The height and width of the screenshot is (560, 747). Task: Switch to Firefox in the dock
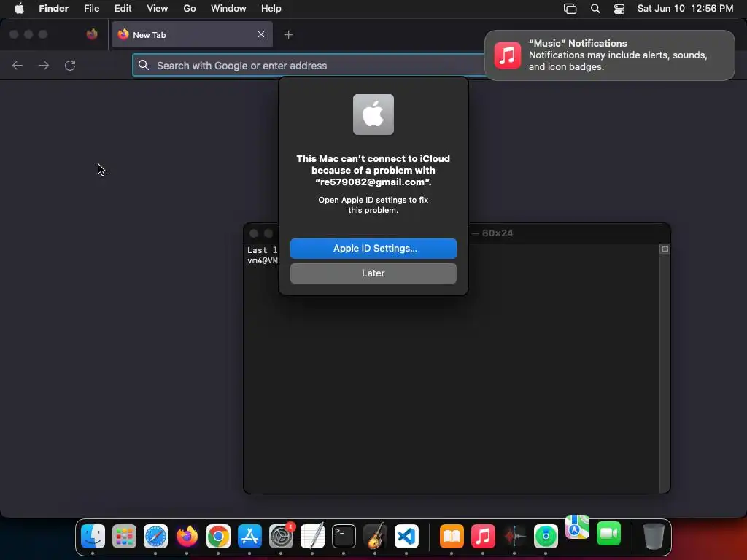pos(187,536)
